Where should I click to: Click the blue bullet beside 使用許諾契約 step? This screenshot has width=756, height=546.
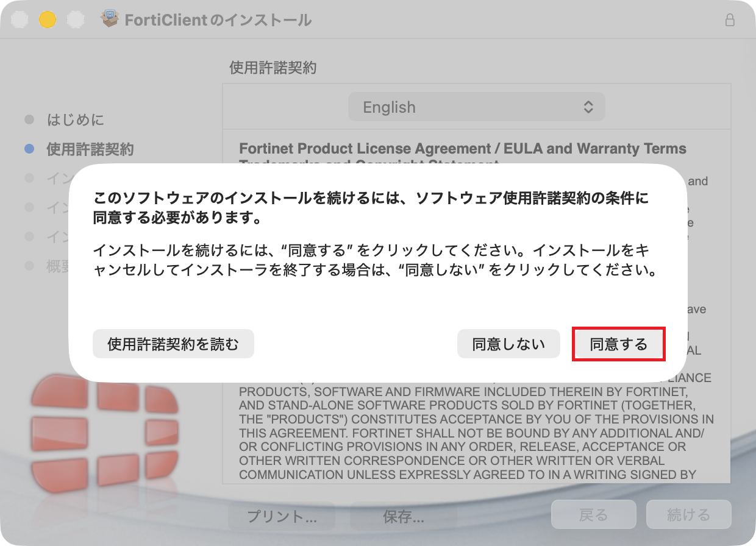tap(29, 149)
